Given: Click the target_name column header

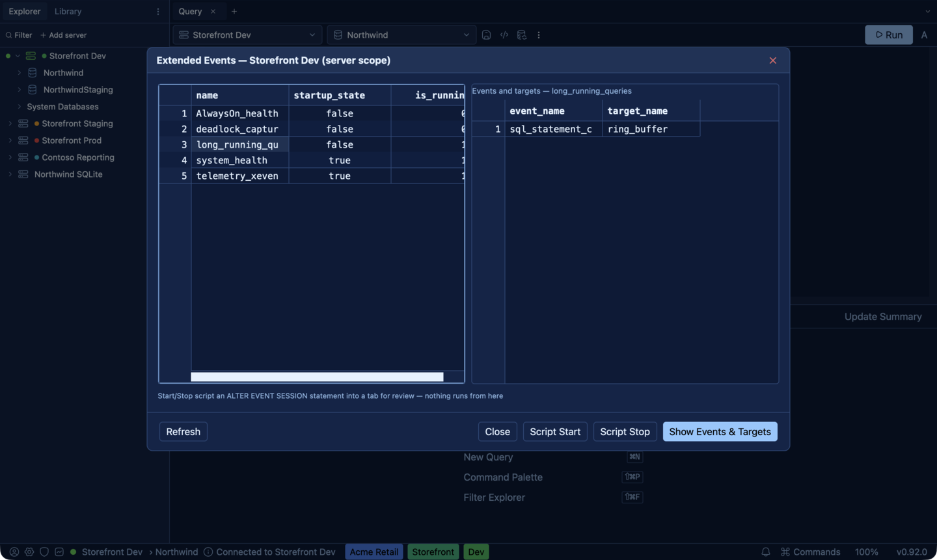Looking at the screenshot, I should click(651, 111).
